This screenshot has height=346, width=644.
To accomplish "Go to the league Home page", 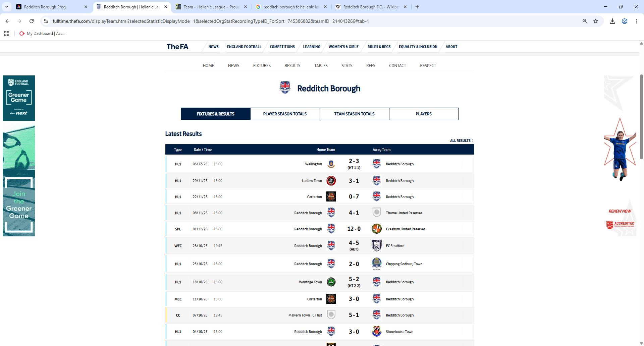I will (x=208, y=65).
